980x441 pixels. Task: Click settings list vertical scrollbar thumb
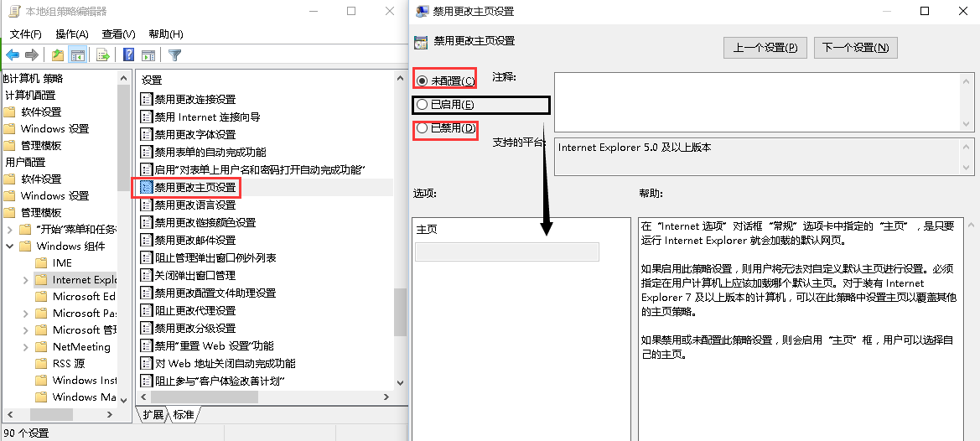(400, 313)
